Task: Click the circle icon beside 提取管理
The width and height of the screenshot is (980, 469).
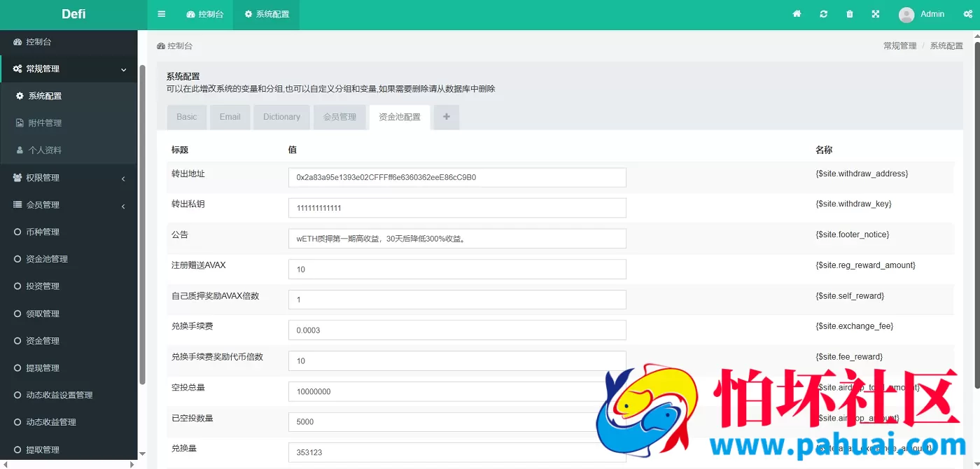Action: [17, 450]
